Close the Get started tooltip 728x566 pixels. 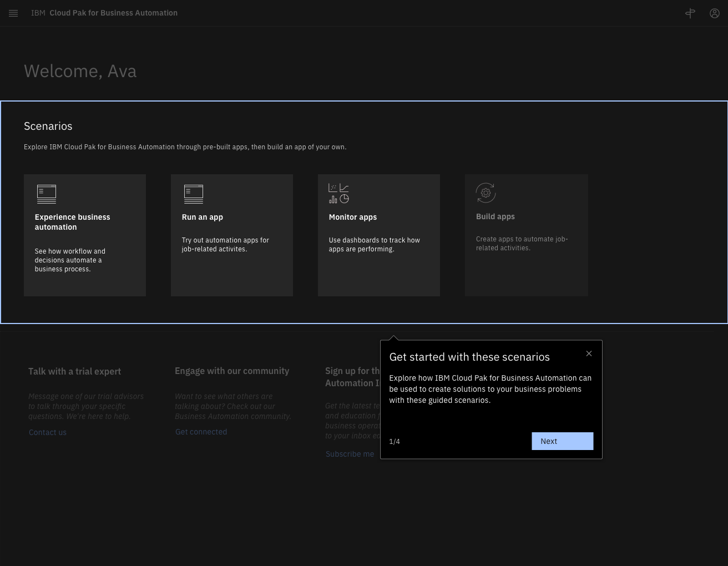589,353
